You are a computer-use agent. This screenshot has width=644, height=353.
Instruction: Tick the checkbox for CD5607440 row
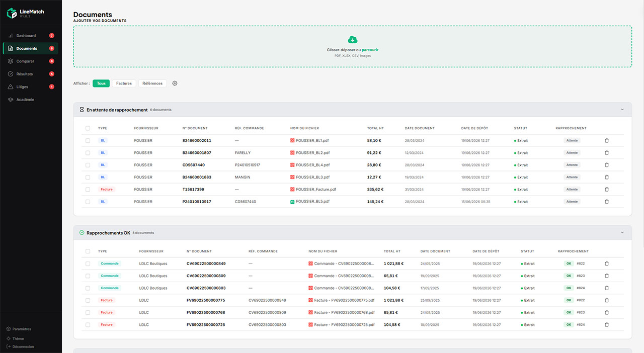click(x=88, y=165)
